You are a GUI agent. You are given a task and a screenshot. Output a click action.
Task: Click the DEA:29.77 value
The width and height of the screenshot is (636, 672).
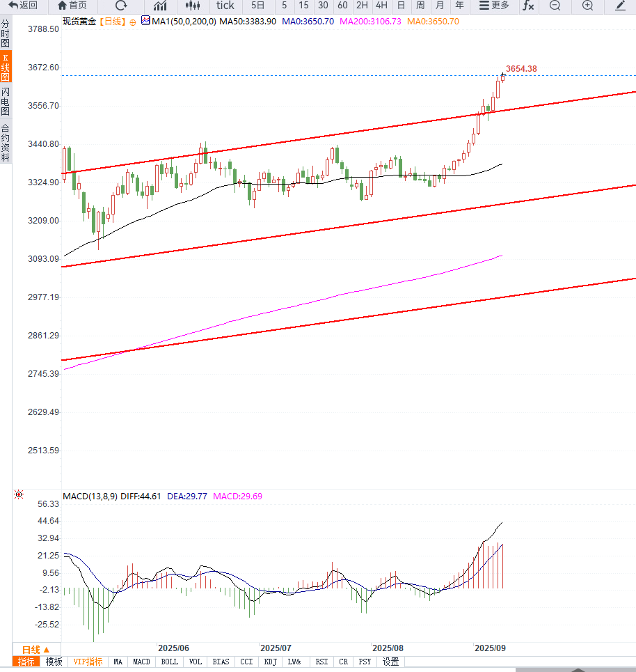click(186, 497)
